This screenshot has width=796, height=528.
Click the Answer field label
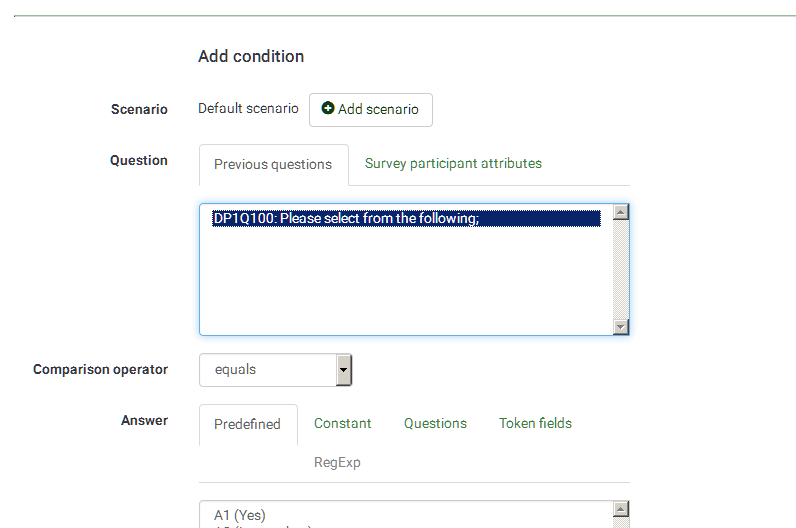tap(144, 421)
